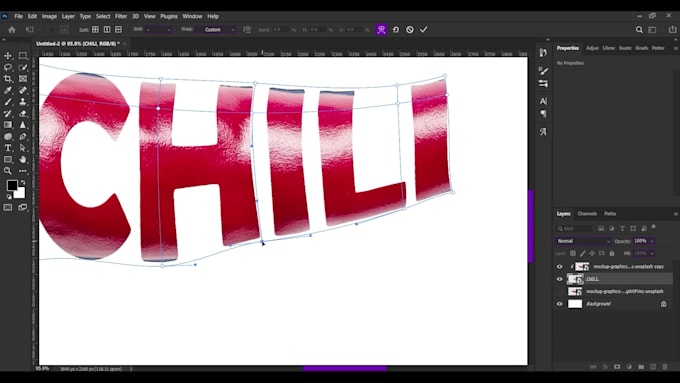Open the workspace switcher icon dropdown
Screen dimensions: 680x383
(x=652, y=29)
